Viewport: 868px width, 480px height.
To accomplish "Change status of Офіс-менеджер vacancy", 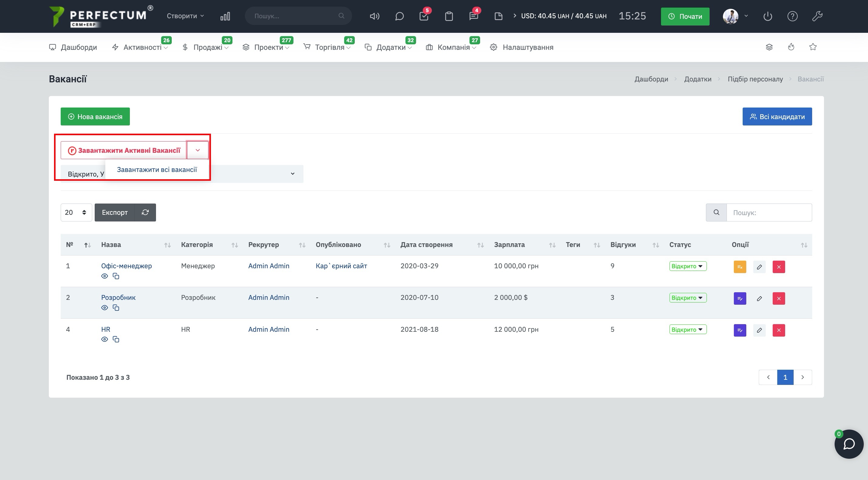I will tap(688, 266).
